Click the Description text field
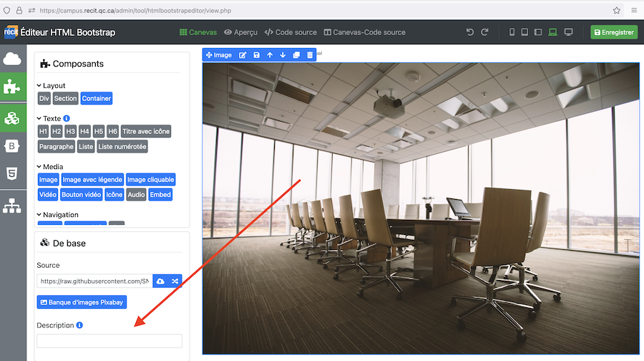Image resolution: width=644 pixels, height=361 pixels. click(109, 342)
